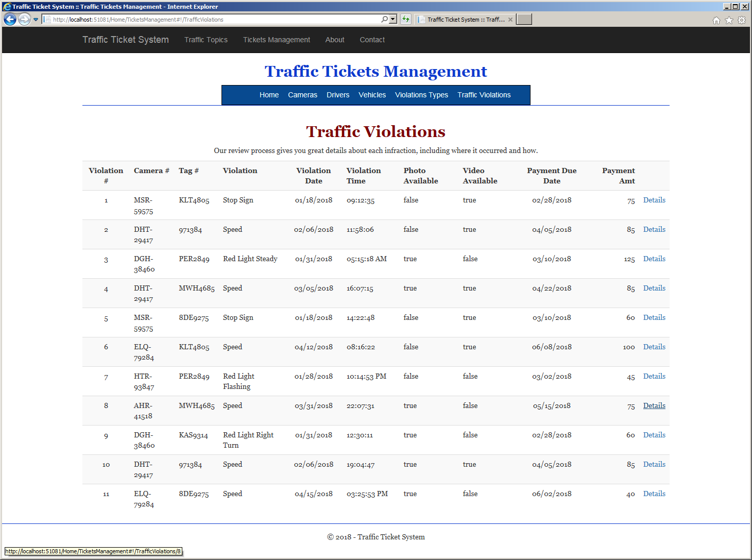Click violation date 04/12/2018 cell
Screen dimensions: 752x560
[x=314, y=347]
